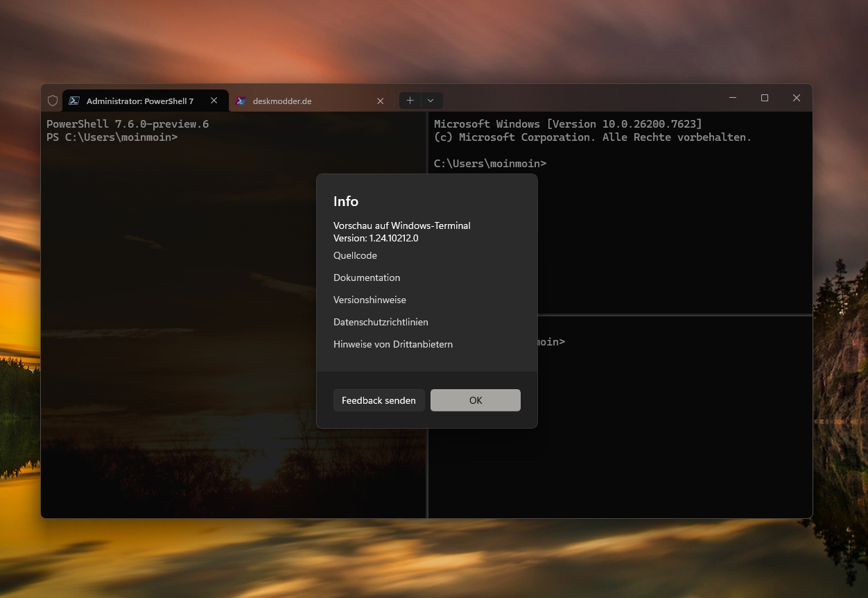
Task: Expand the new tab profile dropdown chevron
Action: pos(431,101)
